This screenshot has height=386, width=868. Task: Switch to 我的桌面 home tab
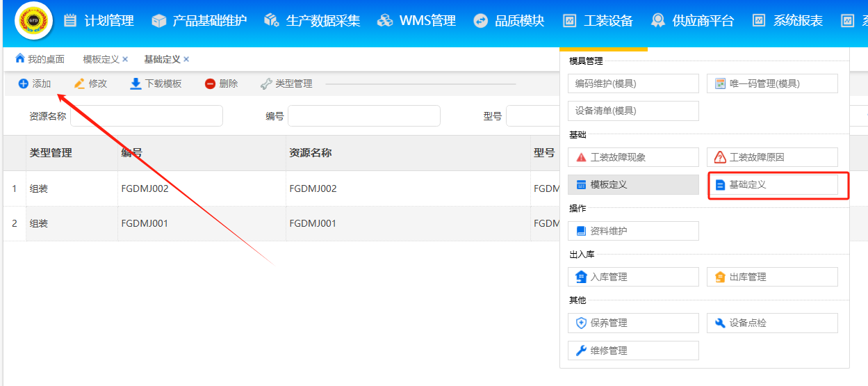click(40, 60)
